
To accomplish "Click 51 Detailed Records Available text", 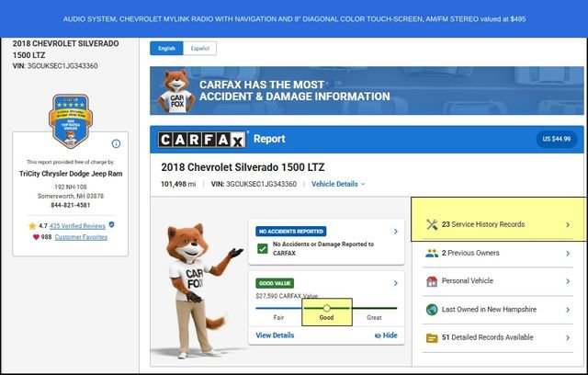I will point(487,337).
